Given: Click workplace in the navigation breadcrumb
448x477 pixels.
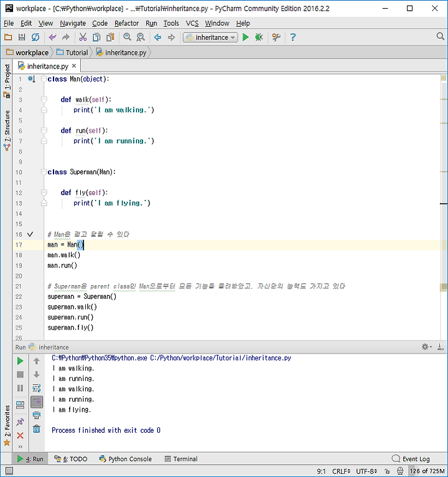Looking at the screenshot, I should click(x=27, y=53).
